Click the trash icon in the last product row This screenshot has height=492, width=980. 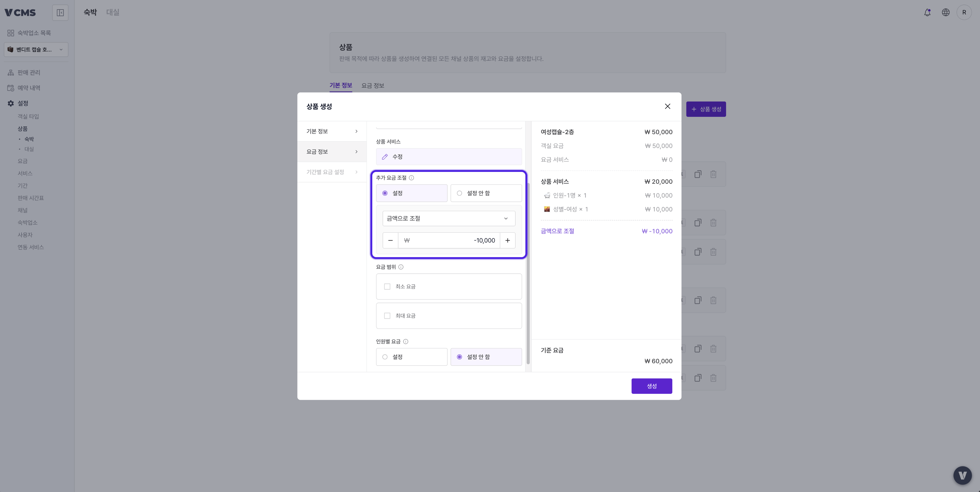(713, 378)
